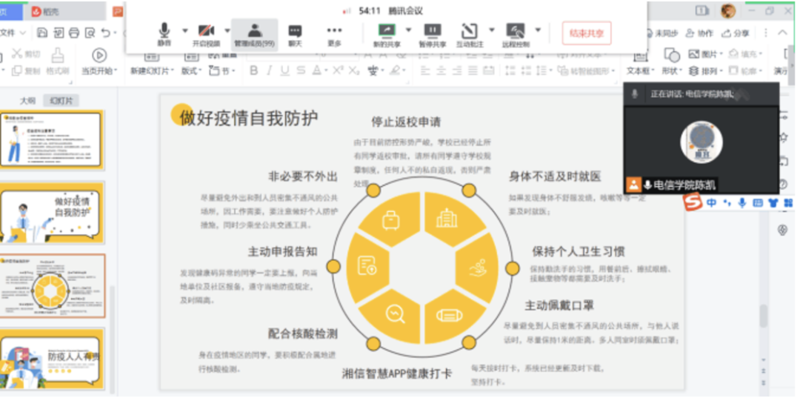Start a 新的共享 new share
Screen dimensions: 800x398
pos(387,36)
